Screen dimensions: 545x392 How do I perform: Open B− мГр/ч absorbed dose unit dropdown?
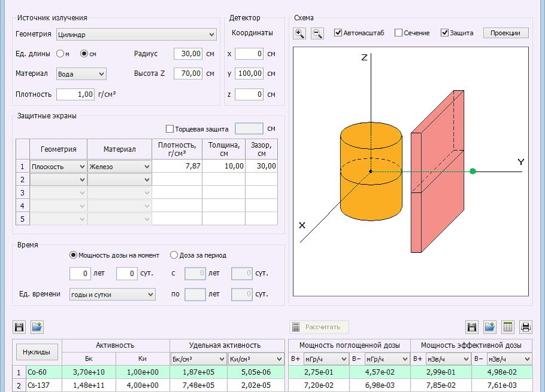point(387,359)
